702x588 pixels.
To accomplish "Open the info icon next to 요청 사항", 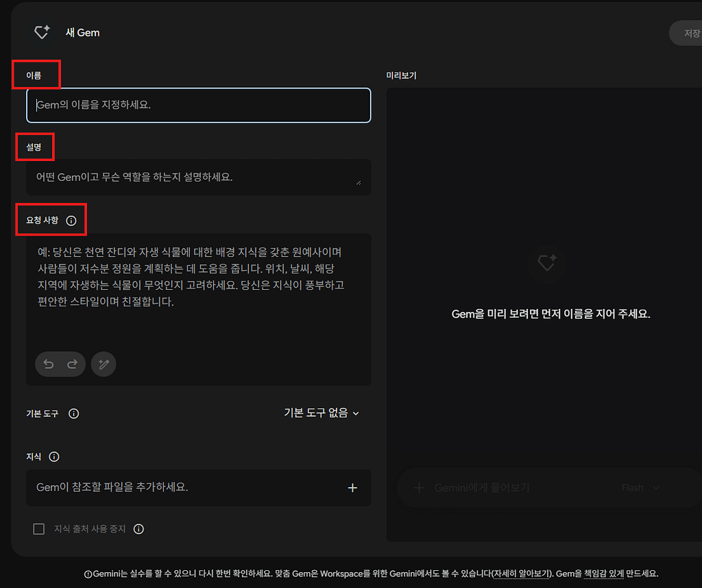I will 71,221.
